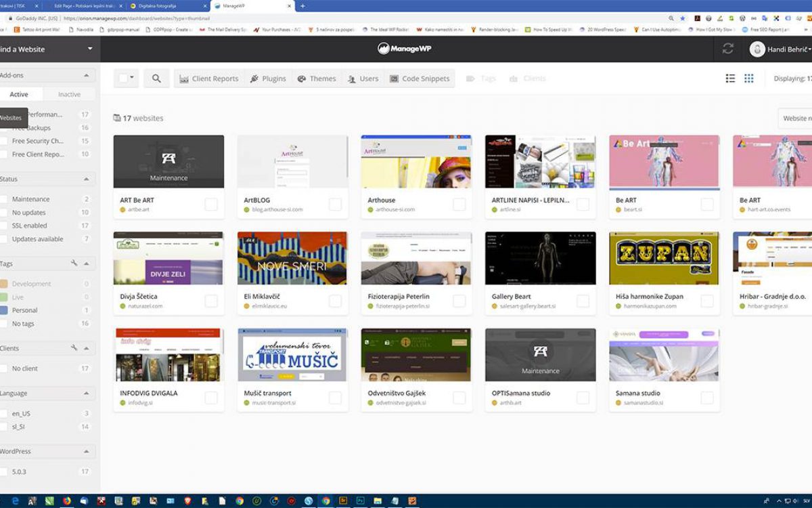Image resolution: width=812 pixels, height=508 pixels.
Task: Open the Users management button
Action: point(363,79)
